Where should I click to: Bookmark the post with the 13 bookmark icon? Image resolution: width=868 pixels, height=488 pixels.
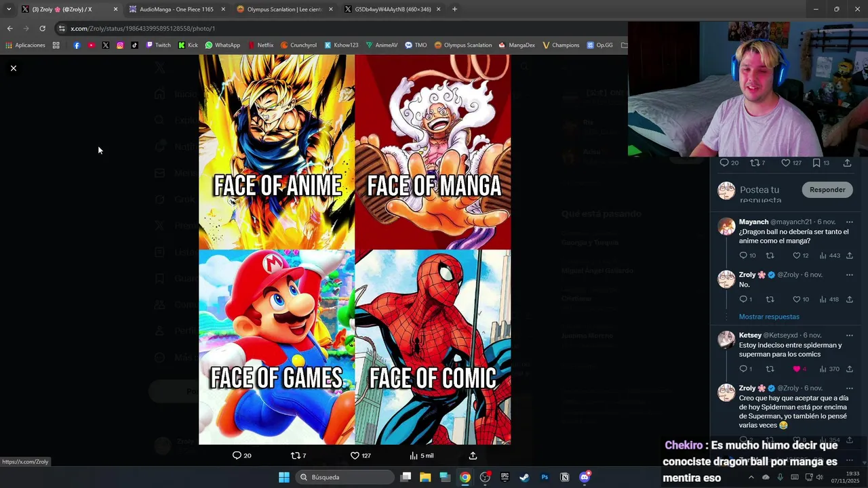(816, 163)
